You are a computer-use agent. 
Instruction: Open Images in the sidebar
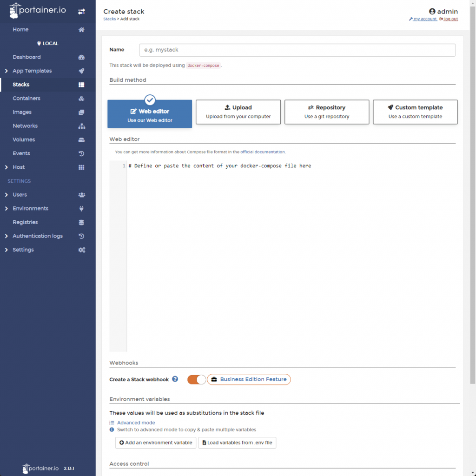22,112
